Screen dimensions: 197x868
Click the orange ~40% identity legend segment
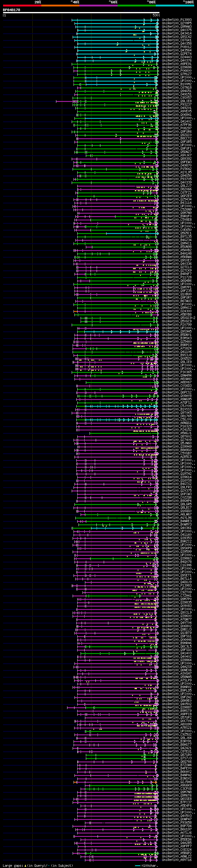(60, 6)
